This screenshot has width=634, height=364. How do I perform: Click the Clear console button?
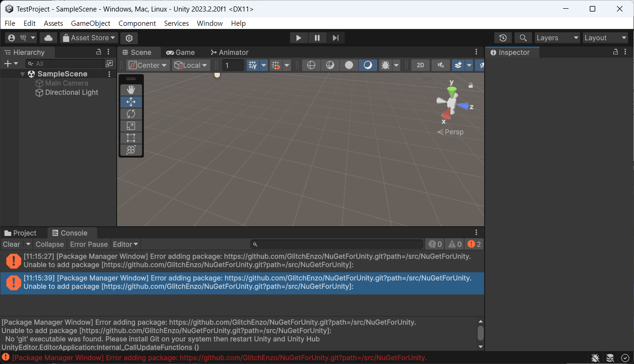(12, 244)
